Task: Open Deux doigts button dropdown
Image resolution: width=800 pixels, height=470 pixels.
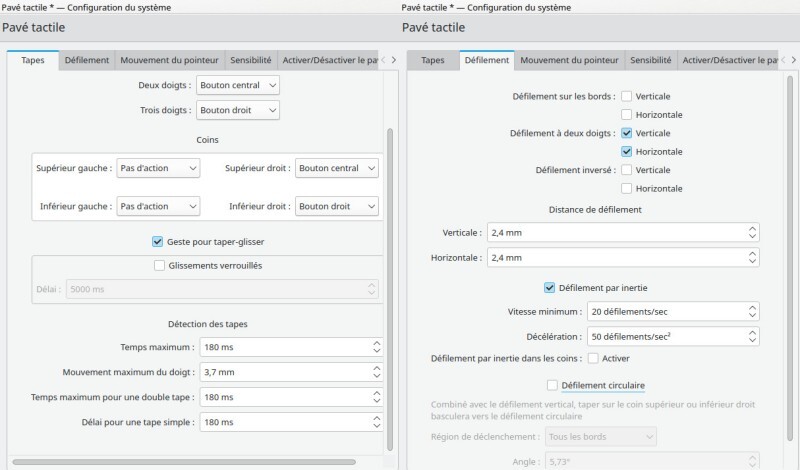Action: tap(238, 85)
